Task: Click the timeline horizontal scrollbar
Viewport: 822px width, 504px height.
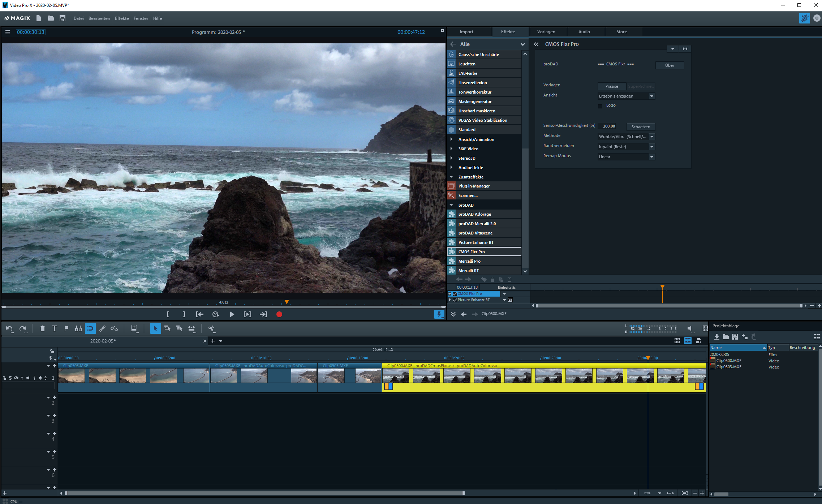Action: pos(265,493)
